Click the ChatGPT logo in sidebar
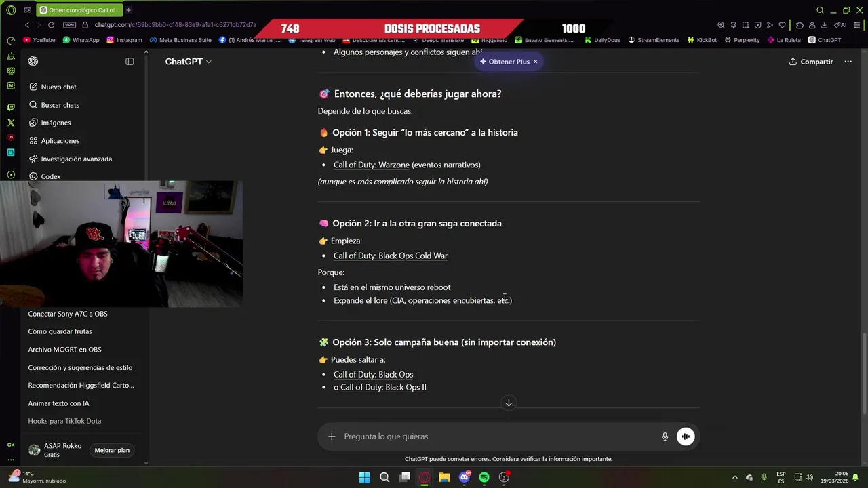 [33, 61]
